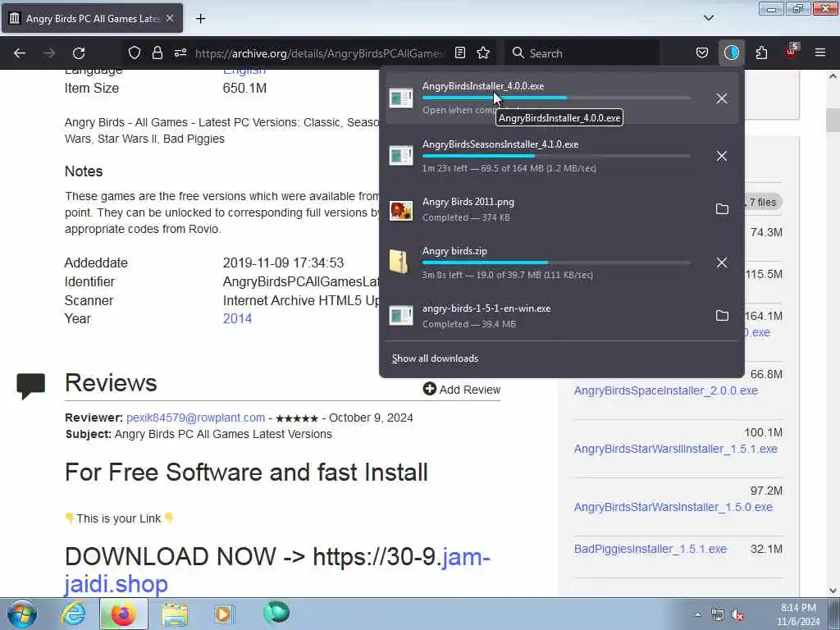This screenshot has height=630, width=840.
Task: Select the Angry Birds PC All Games tab
Action: point(92,18)
